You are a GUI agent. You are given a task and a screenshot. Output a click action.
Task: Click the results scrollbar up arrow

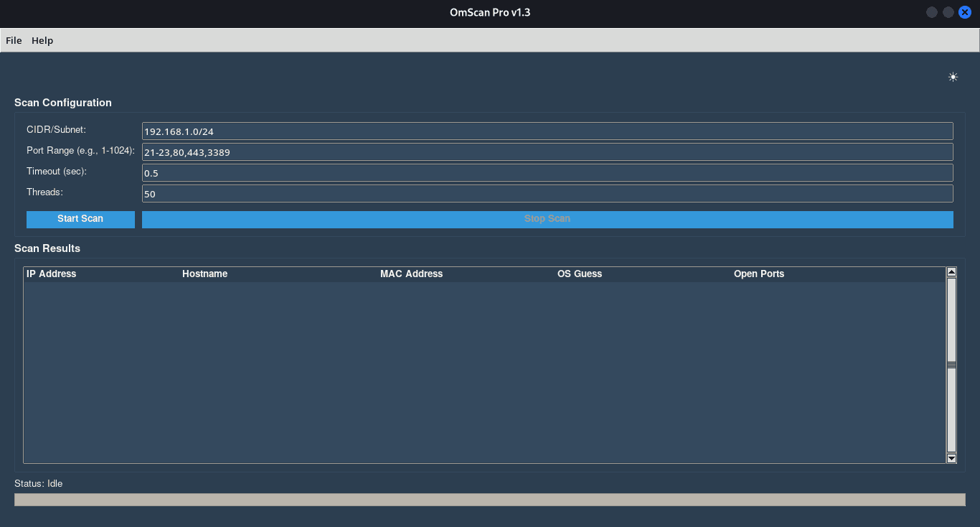[952, 272]
